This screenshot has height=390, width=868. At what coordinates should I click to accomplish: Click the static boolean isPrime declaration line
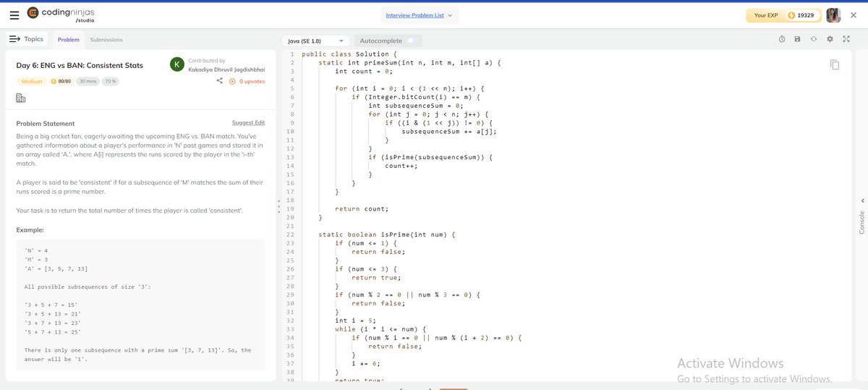(x=386, y=234)
